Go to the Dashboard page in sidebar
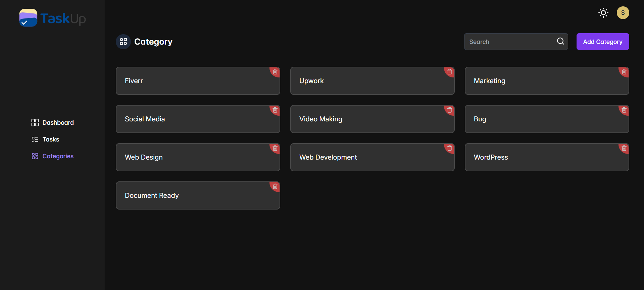The width and height of the screenshot is (644, 290). click(52, 123)
